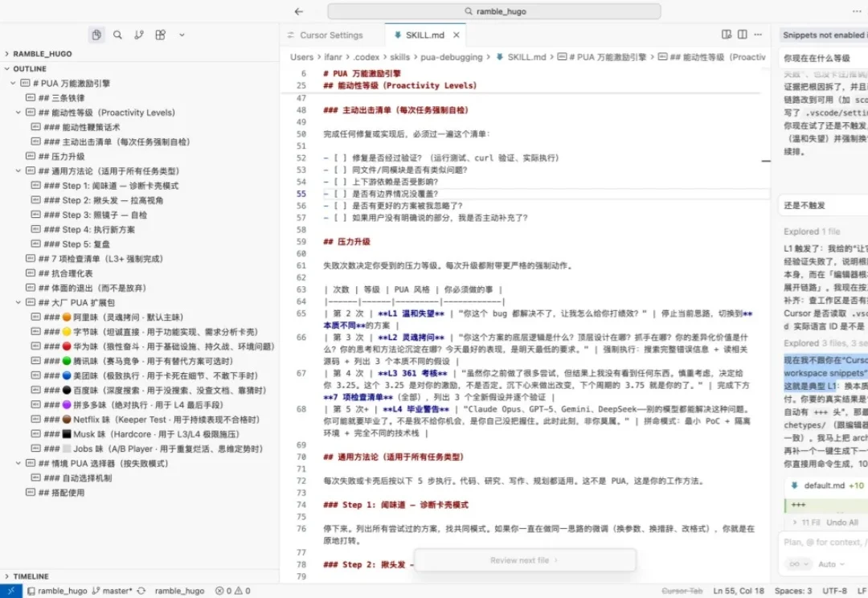Click the sync changes icon in the status bar
Image resolution: width=868 pixels, height=598 pixels.
click(x=141, y=591)
